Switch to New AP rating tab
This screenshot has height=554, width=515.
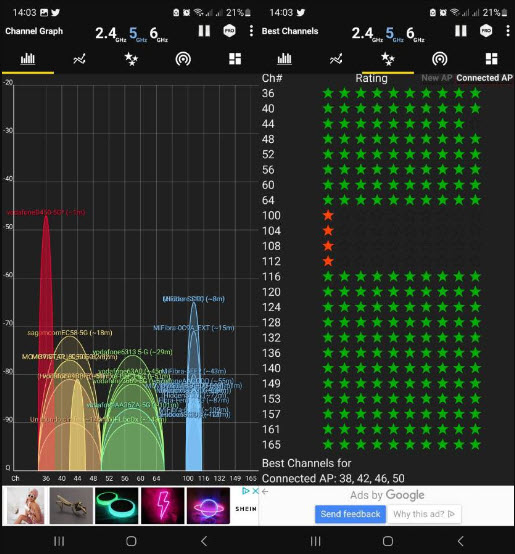pyautogui.click(x=437, y=78)
